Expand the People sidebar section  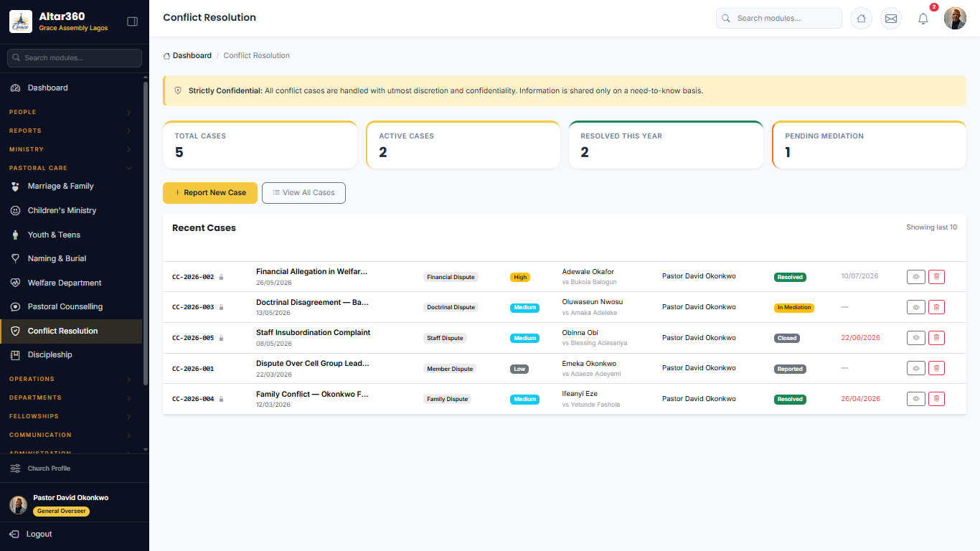tap(70, 112)
